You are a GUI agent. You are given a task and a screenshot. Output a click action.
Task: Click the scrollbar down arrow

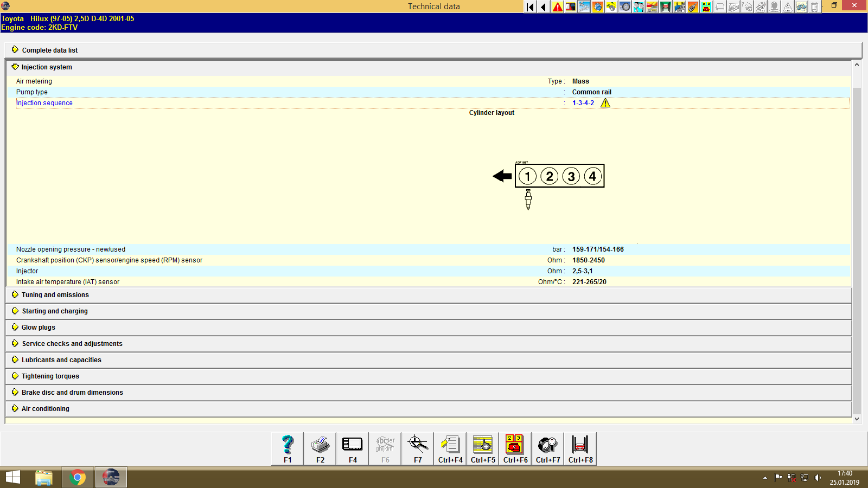[857, 419]
